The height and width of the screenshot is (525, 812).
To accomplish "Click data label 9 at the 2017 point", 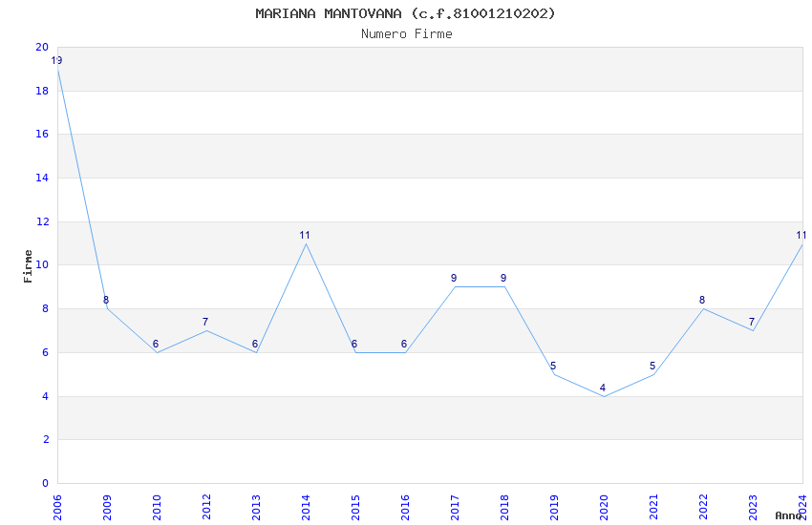I will point(454,279).
